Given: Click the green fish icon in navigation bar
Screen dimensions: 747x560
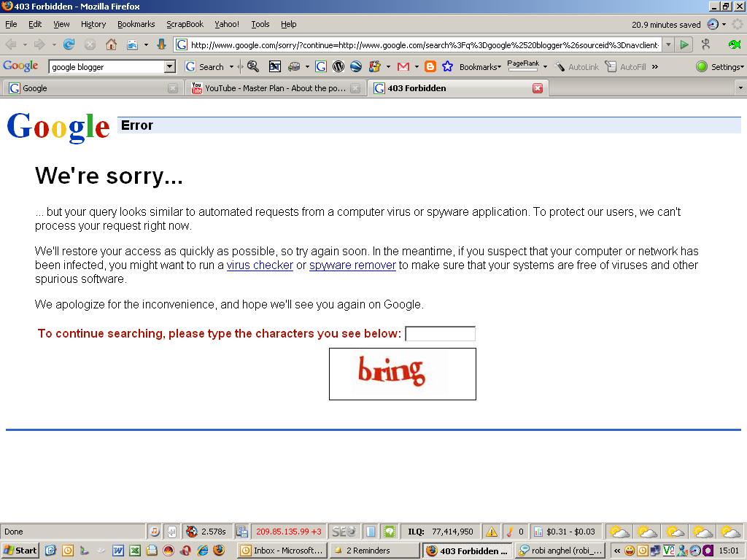Looking at the screenshot, I should 735,44.
